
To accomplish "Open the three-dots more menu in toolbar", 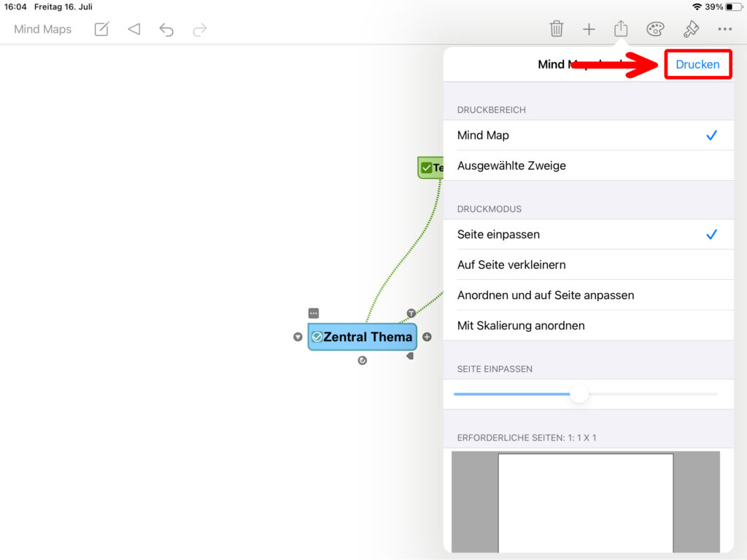I will 724,29.
